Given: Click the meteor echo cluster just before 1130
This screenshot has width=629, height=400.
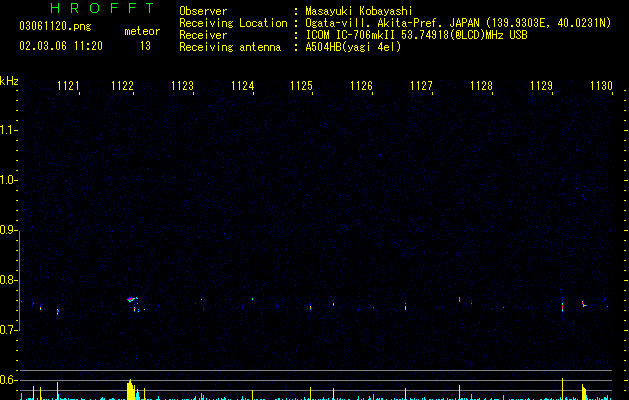Looking at the screenshot, I should [584, 304].
